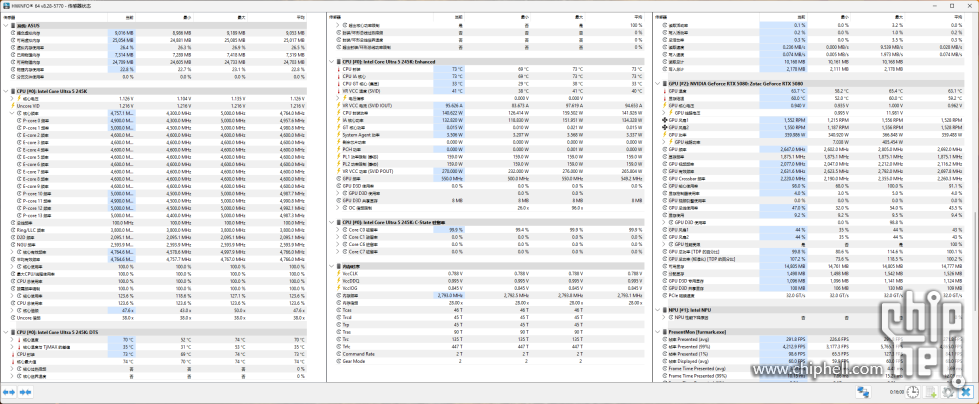Click the 平均 column header in the leftmost pane
This screenshot has width=979, height=404.
click(300, 17)
